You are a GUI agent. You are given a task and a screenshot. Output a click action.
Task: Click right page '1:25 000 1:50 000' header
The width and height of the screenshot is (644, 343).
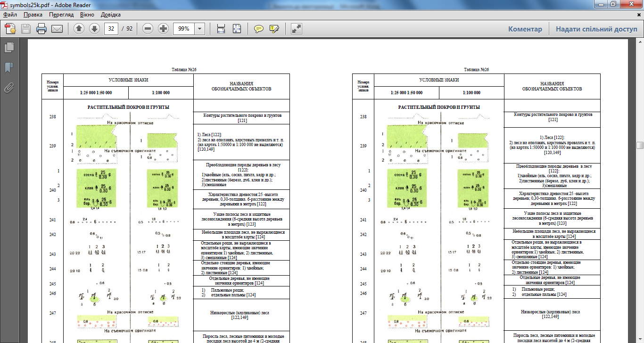(406, 93)
